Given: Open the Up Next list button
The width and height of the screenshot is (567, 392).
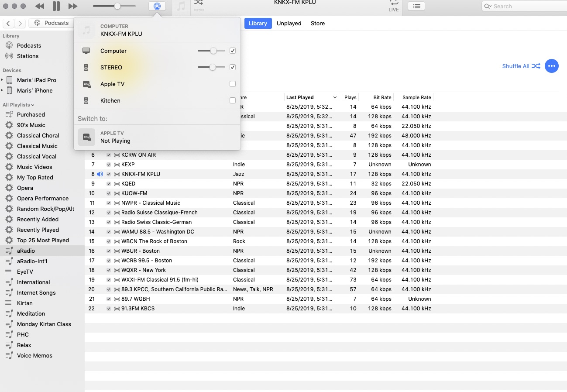Looking at the screenshot, I should point(416,6).
